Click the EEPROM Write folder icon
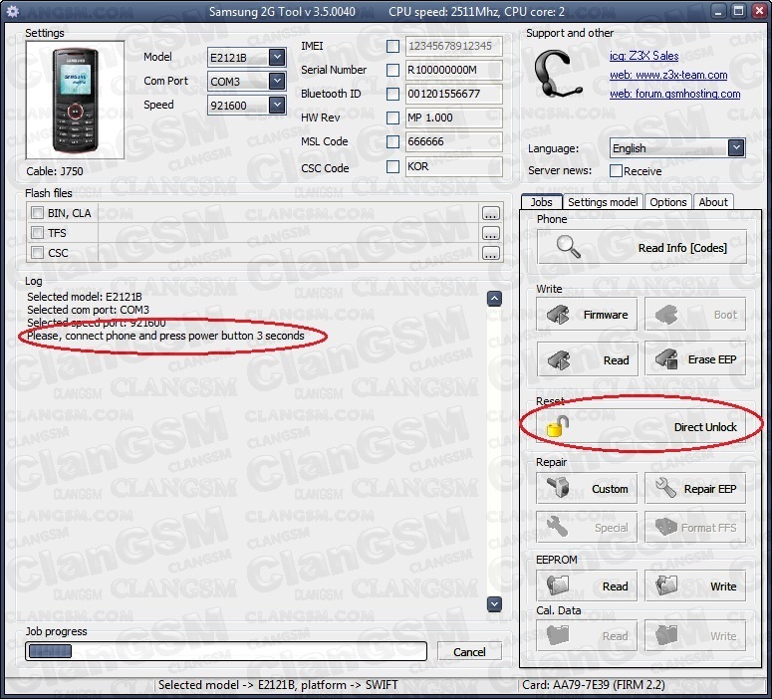772x700 pixels. click(x=666, y=585)
